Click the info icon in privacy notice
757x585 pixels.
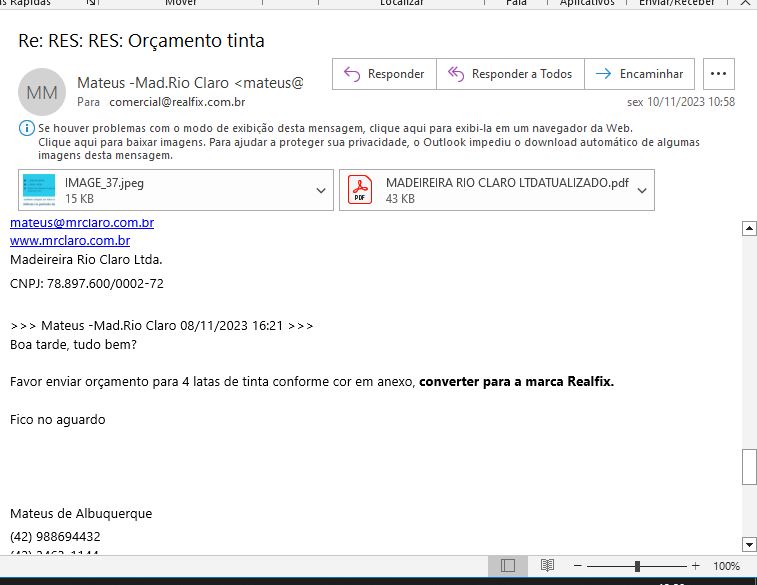pyautogui.click(x=26, y=129)
